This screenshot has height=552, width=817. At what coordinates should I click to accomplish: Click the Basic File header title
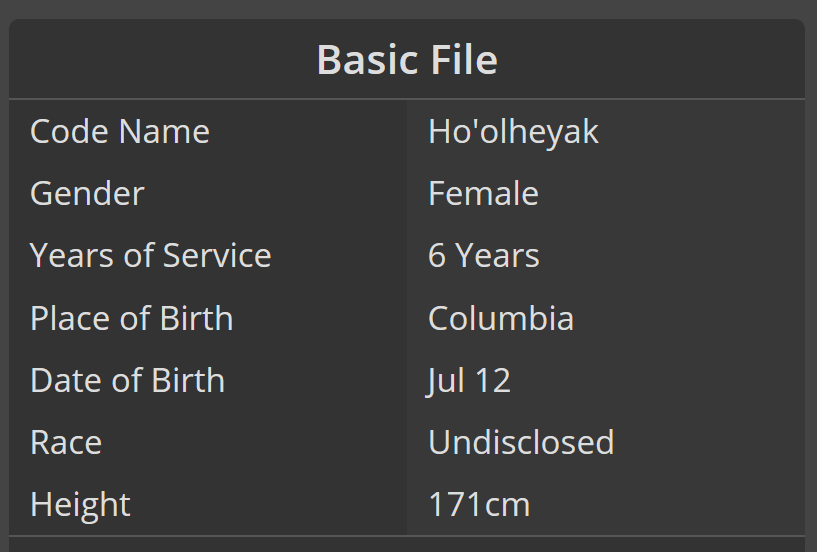click(407, 60)
